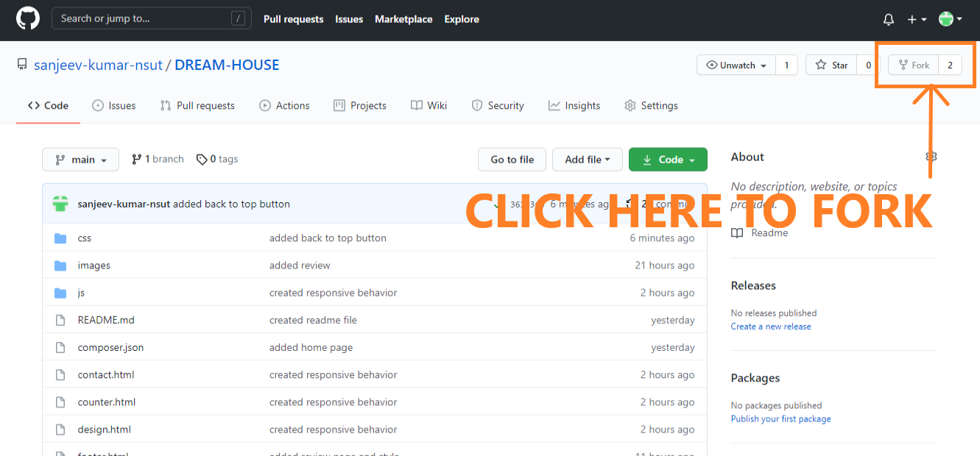Click file icon for composer.json

coord(60,347)
